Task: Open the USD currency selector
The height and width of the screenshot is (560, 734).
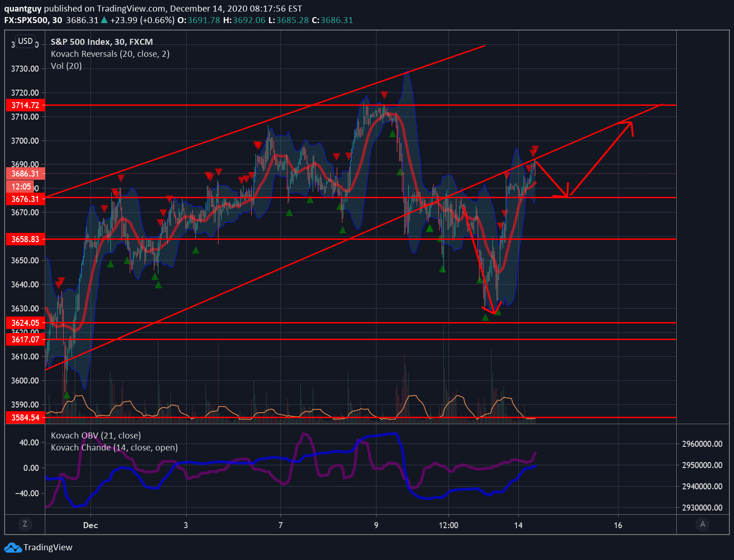Action: (x=25, y=41)
